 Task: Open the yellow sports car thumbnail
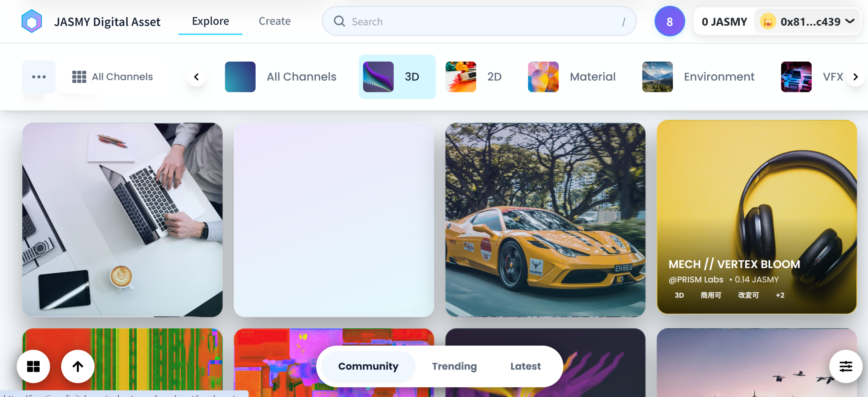coord(545,220)
